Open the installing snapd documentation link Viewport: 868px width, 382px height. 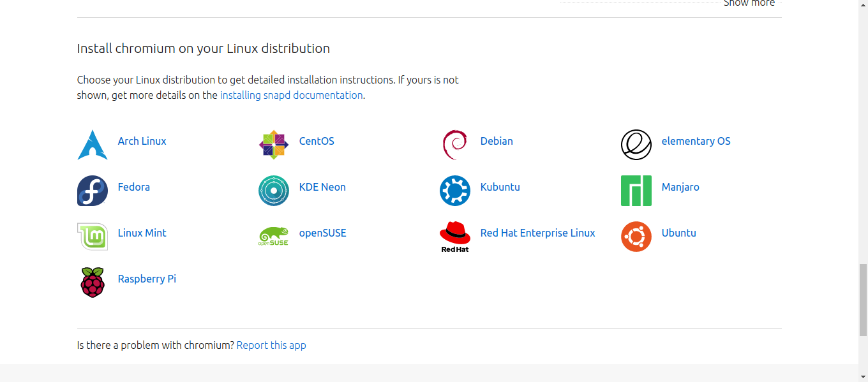pyautogui.click(x=291, y=94)
